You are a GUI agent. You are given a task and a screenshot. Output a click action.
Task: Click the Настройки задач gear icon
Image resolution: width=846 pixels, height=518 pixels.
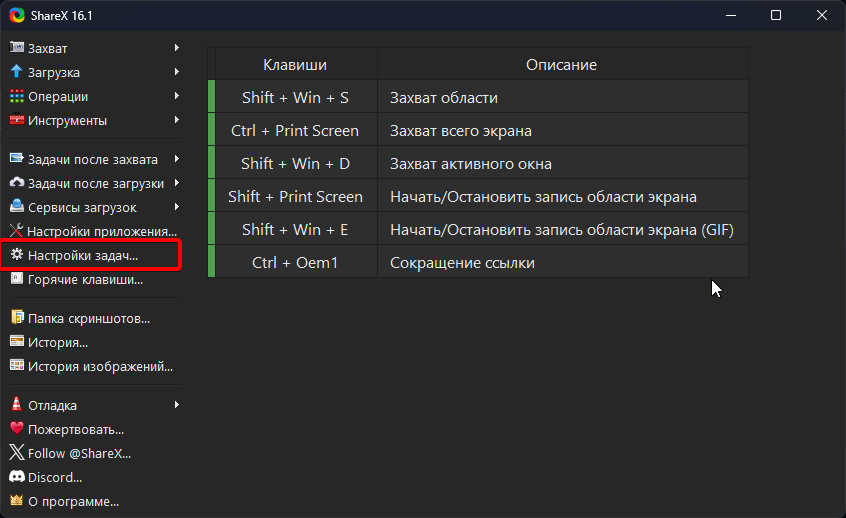click(17, 255)
